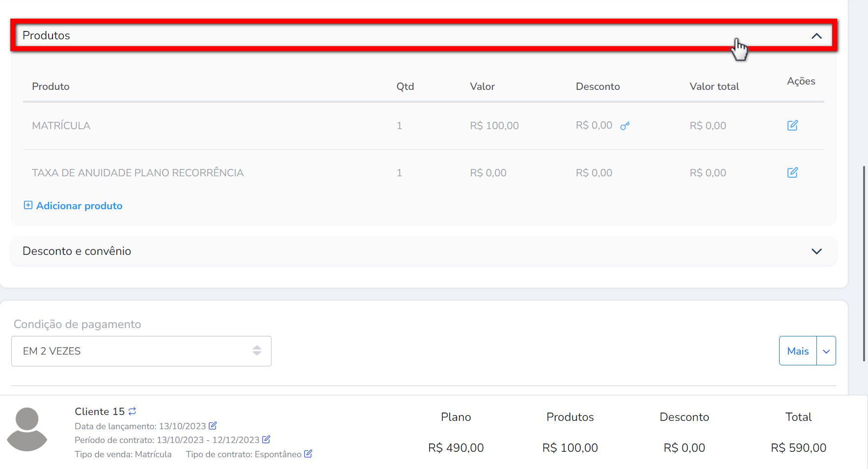Edit the Data de lançamento date
The width and height of the screenshot is (868, 469).
(x=213, y=426)
